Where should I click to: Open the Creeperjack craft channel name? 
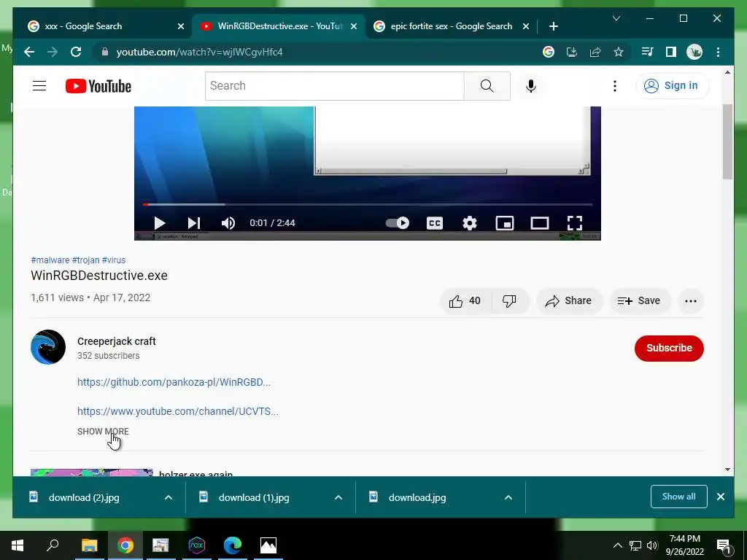tap(116, 341)
